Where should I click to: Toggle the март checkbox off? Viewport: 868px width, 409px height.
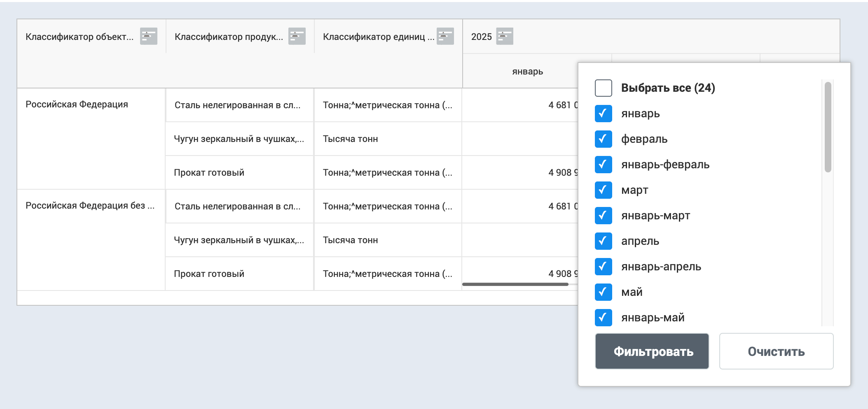point(603,190)
